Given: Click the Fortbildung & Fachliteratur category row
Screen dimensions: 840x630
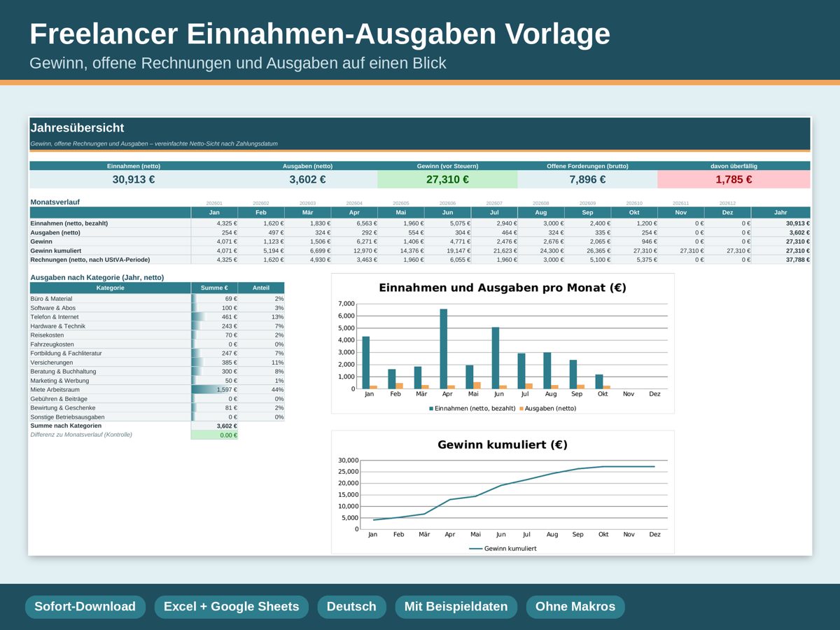Looking at the screenshot, I should [157, 353].
